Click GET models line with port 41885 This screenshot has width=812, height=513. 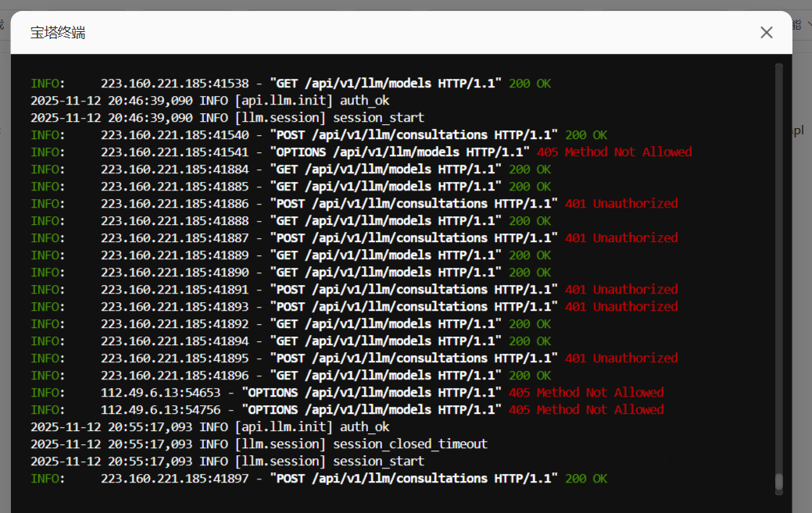point(291,186)
